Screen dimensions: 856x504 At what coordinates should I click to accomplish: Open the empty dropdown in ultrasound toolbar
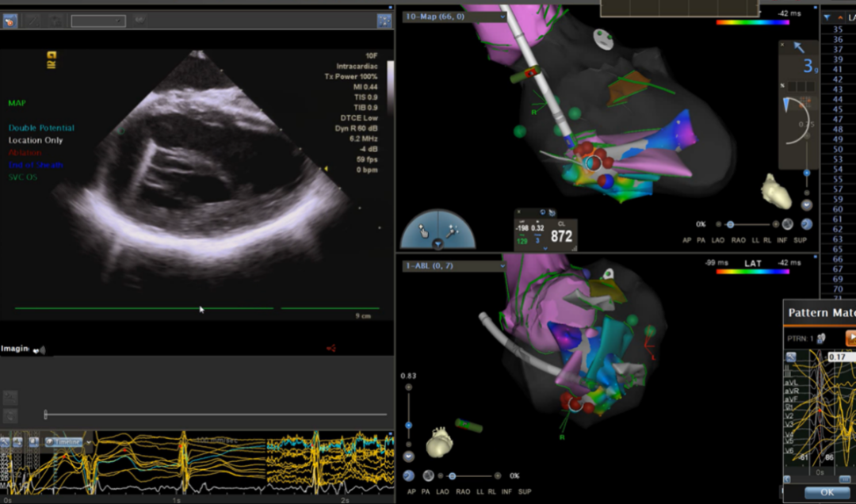coord(98,21)
